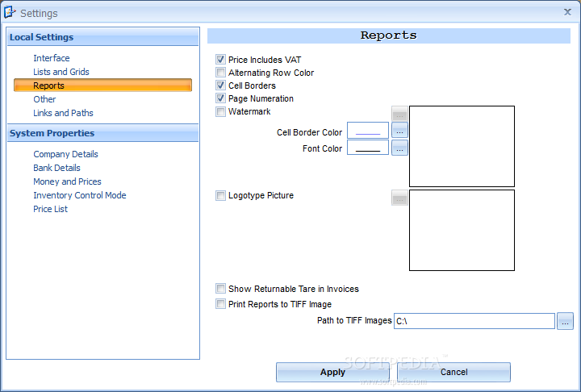The height and width of the screenshot is (392, 581).
Task: Enable Print Reports to TIFF Image
Action: coord(220,304)
